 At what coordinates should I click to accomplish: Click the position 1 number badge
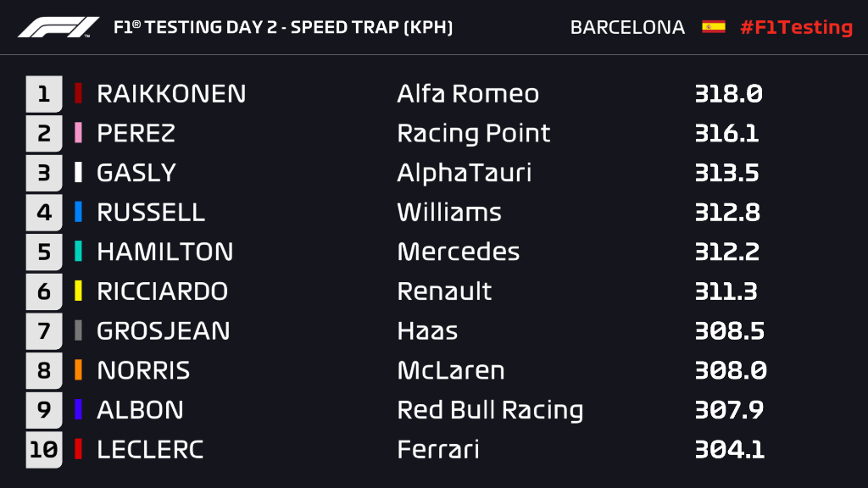(44, 94)
